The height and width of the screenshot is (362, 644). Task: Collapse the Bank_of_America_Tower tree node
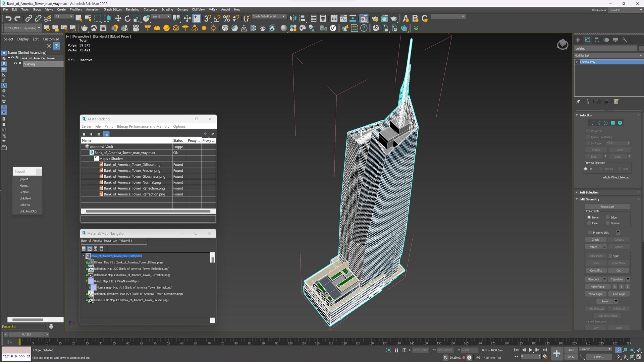[9, 58]
